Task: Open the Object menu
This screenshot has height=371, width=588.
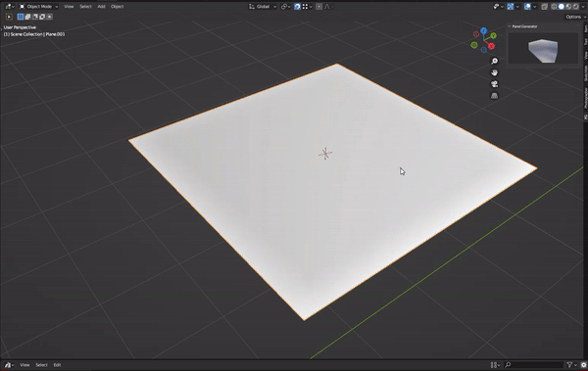Action: pos(117,7)
